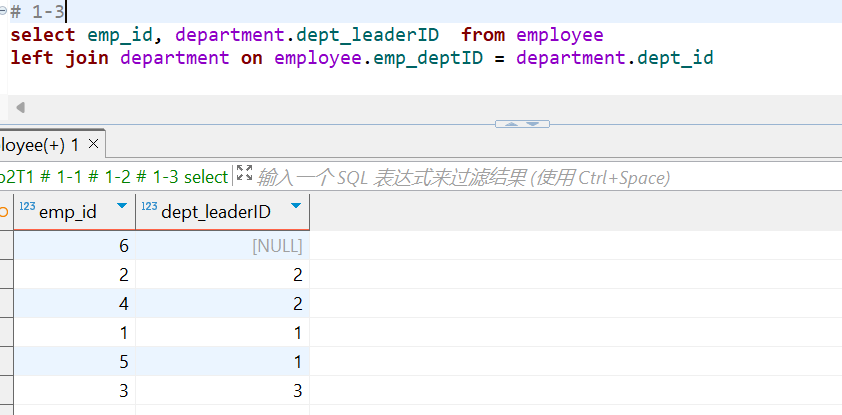842x415 pixels.
Task: Close the employee(+) 1 result tab
Action: 94,145
